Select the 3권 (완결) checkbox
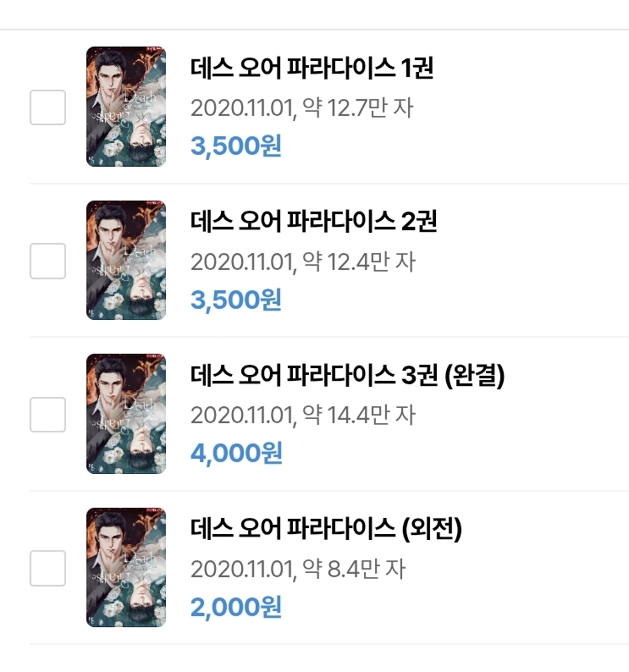The height and width of the screenshot is (672, 629). point(47,414)
